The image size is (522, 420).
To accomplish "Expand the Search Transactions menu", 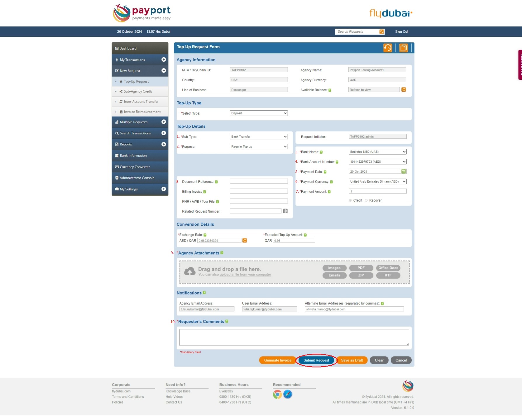I will pos(163,133).
